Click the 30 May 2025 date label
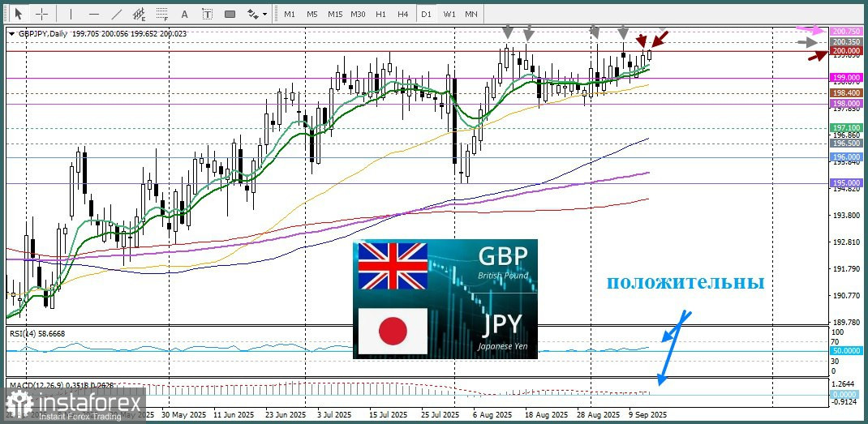The image size is (868, 424). [183, 414]
